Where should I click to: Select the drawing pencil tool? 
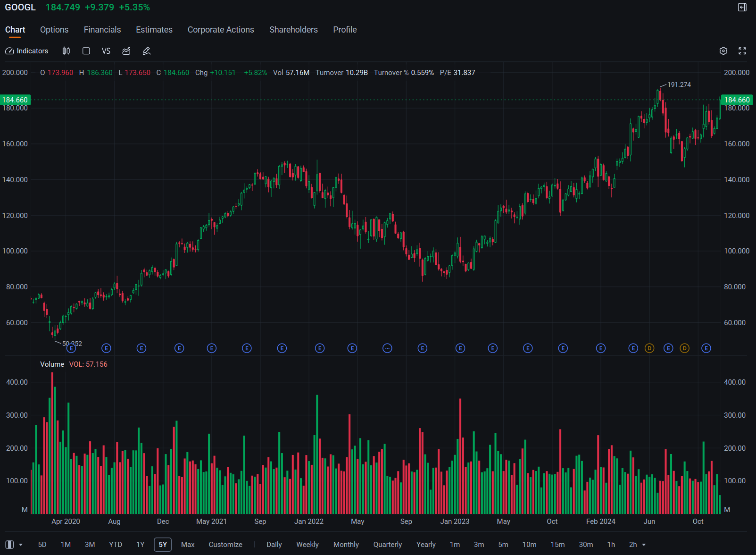pyautogui.click(x=147, y=51)
